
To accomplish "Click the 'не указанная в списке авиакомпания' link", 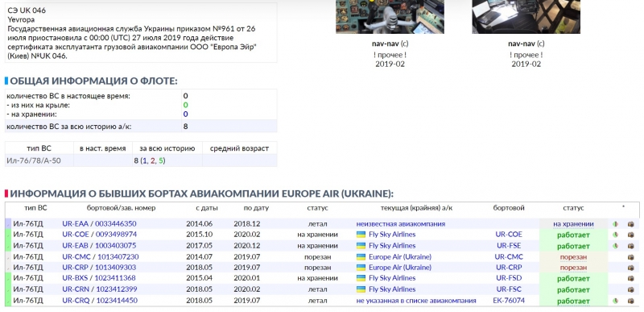I will (x=416, y=301).
